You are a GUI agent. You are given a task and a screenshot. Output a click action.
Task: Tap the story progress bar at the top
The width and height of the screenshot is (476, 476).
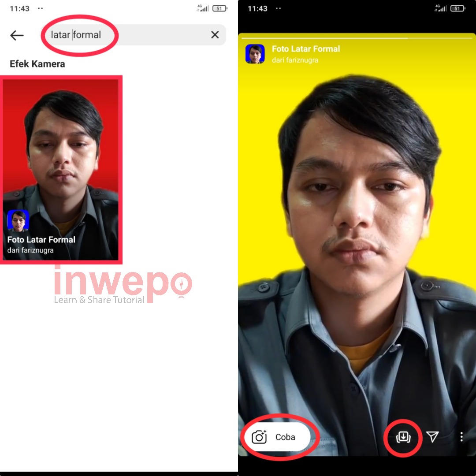[357, 39]
